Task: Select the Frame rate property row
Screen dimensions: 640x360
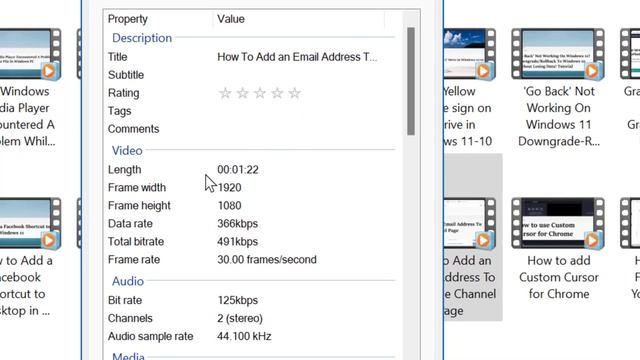Action: (x=251, y=259)
